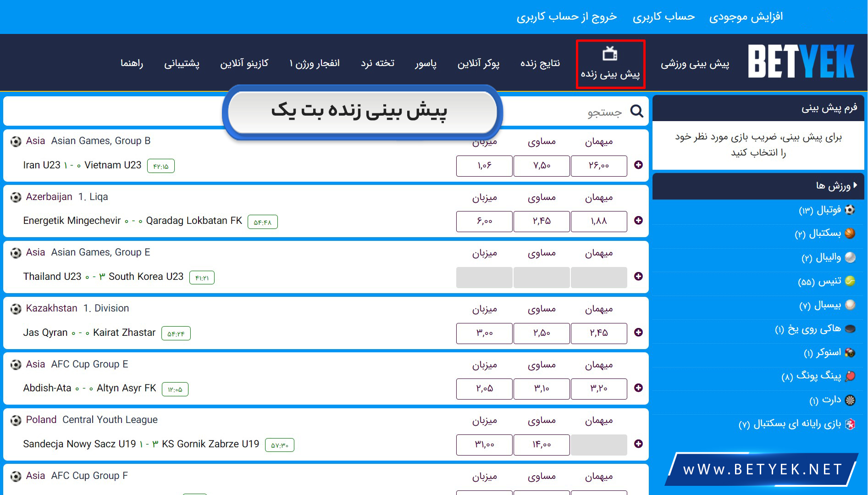The image size is (868, 495).
Task: Click hockey puck icon next to هاکی روی یخ
Action: (850, 328)
